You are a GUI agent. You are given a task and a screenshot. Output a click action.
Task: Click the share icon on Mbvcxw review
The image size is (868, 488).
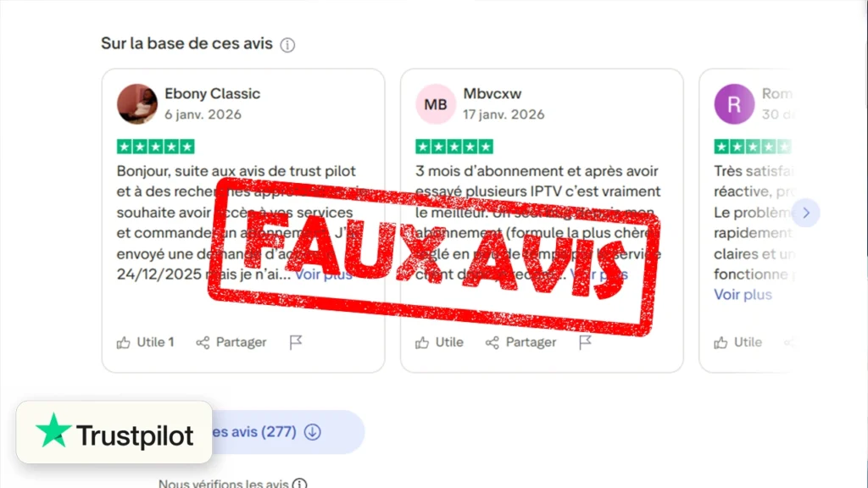pos(492,342)
